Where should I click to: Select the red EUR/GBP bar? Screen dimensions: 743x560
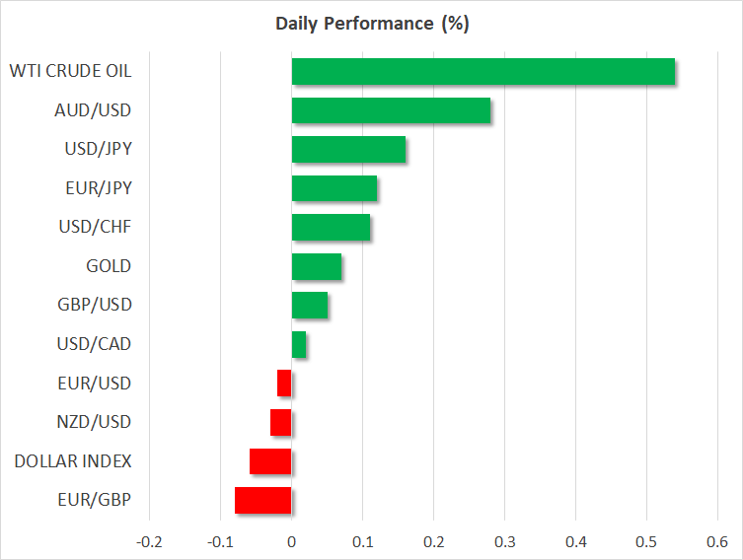click(x=263, y=500)
